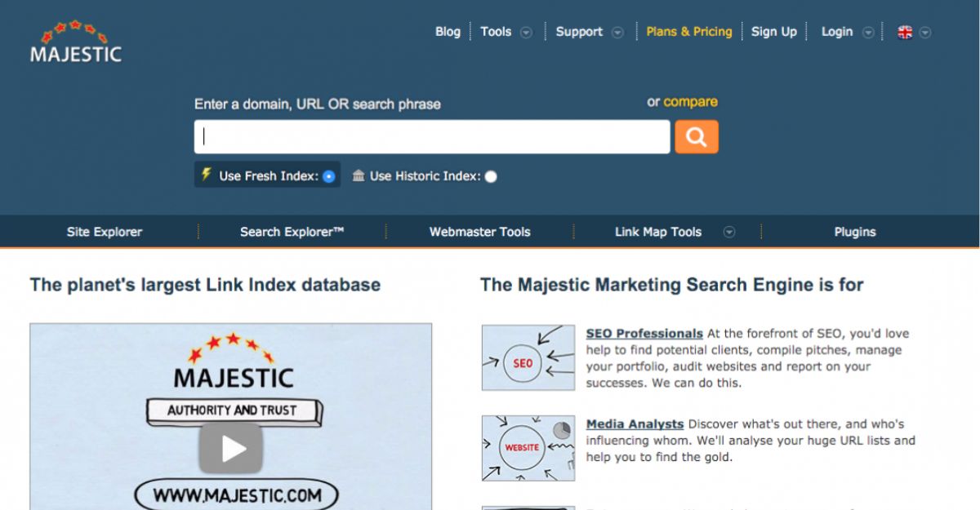Click the heading 'The planet's largest Link Index database'
The height and width of the screenshot is (510, 980).
pyautogui.click(x=205, y=285)
